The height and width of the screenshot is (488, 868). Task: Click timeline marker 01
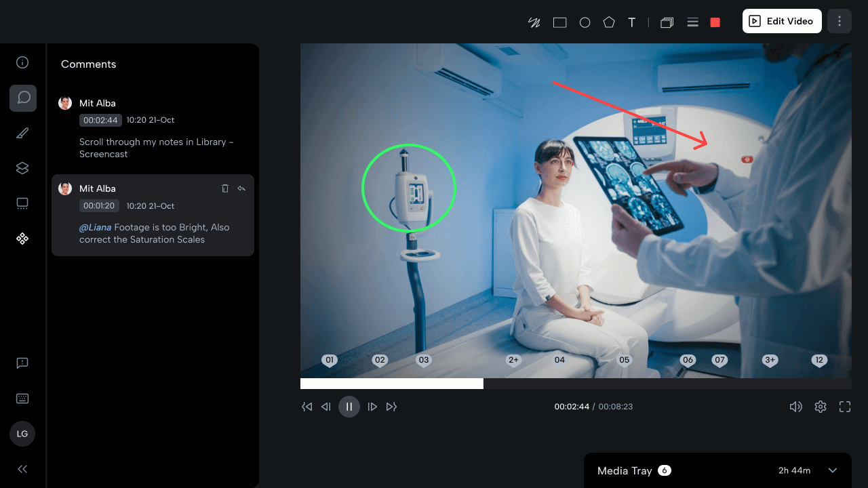(330, 360)
